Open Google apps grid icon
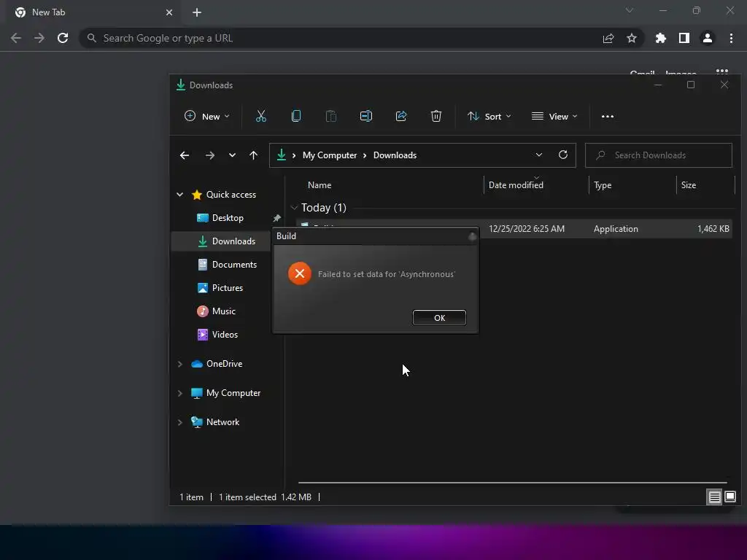This screenshot has width=747, height=560. [x=722, y=72]
